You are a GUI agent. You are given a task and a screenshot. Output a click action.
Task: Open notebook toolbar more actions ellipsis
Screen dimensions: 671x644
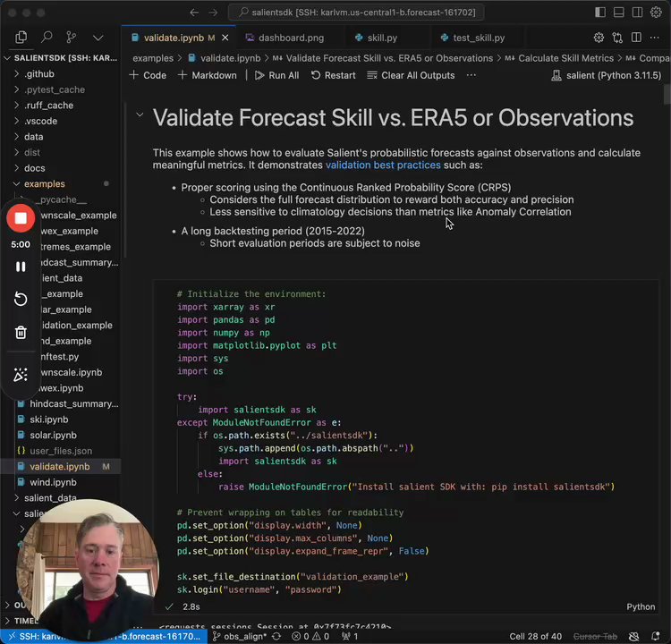click(x=471, y=75)
